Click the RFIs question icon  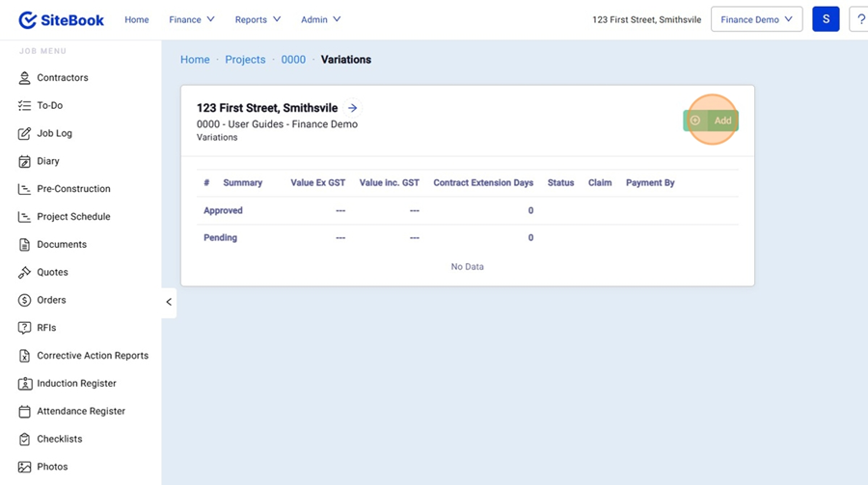click(25, 328)
